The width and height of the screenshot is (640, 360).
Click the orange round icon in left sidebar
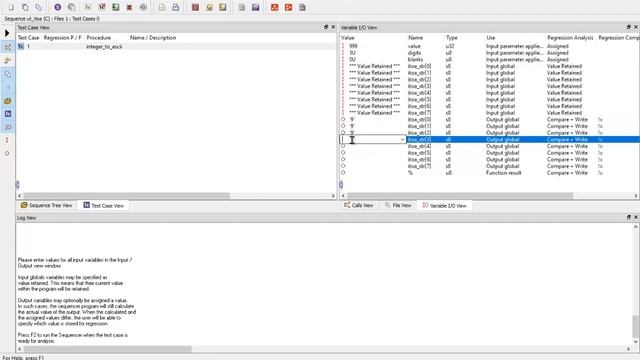point(7,101)
